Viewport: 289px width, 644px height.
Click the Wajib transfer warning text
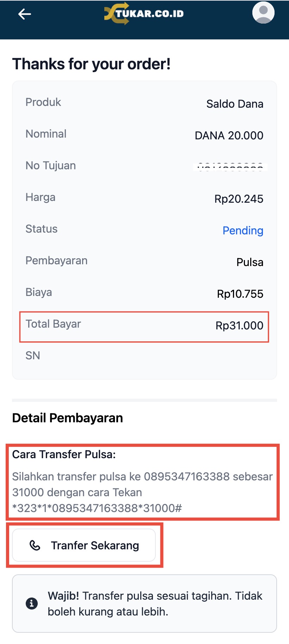click(155, 604)
